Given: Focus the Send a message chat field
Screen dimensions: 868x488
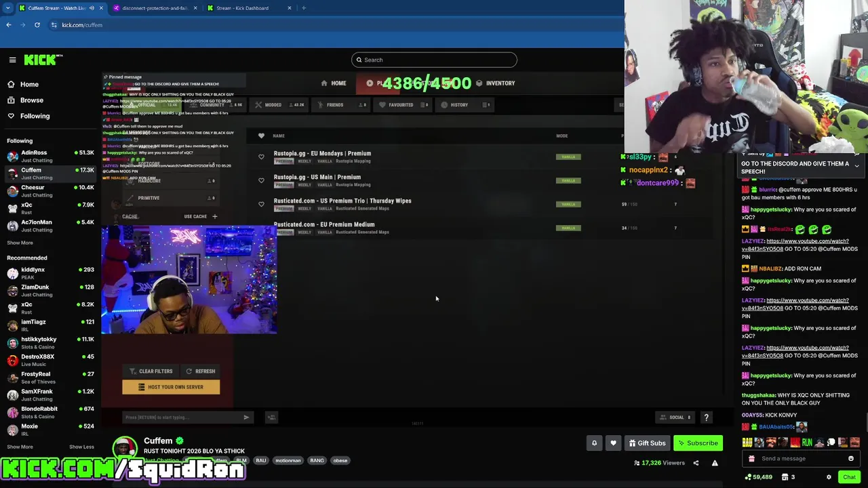Looking at the screenshot, I should coord(800,459).
